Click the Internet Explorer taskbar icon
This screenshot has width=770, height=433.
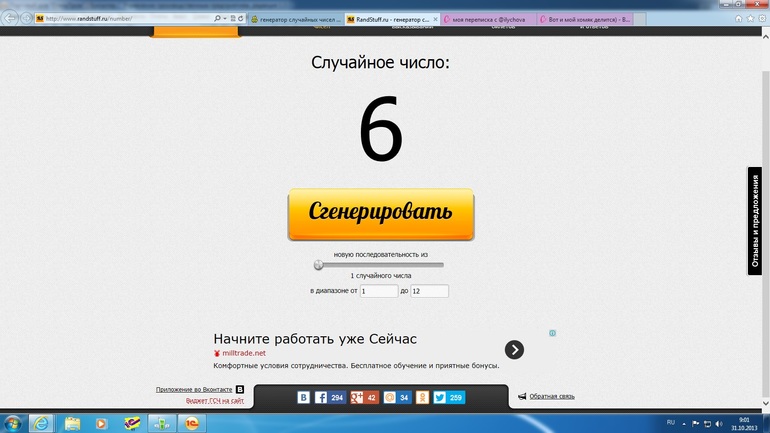41,423
